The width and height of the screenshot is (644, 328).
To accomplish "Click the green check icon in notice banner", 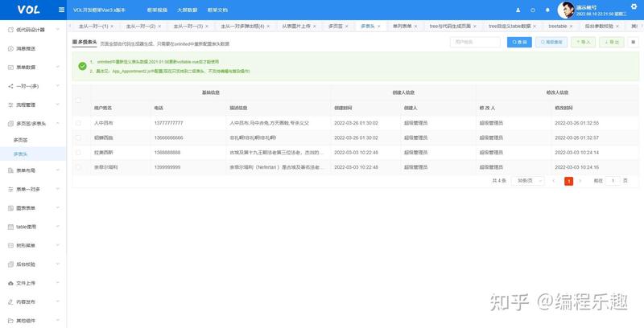I will coord(82,66).
